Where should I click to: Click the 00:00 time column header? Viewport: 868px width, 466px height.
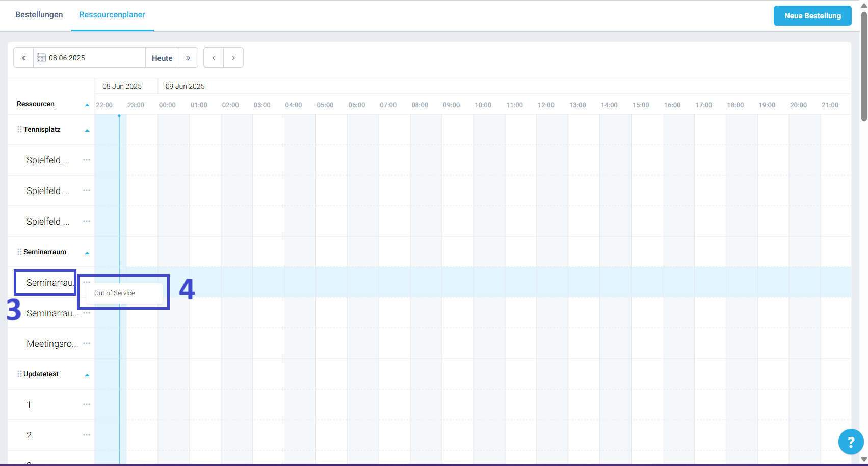pos(167,105)
